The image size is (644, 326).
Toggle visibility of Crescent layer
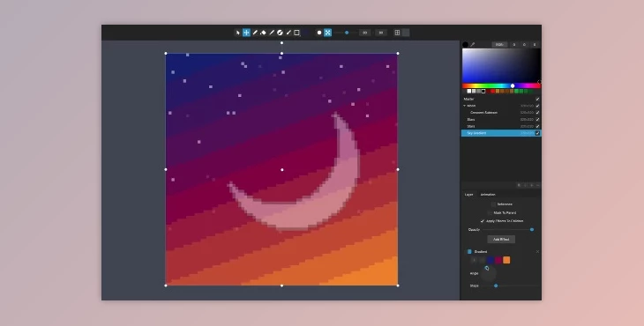(x=537, y=113)
